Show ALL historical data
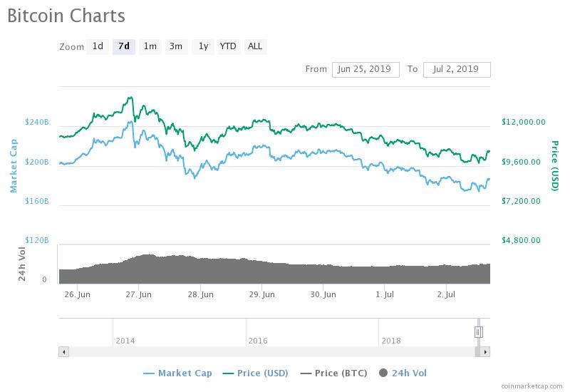570x392 pixels. [255, 46]
